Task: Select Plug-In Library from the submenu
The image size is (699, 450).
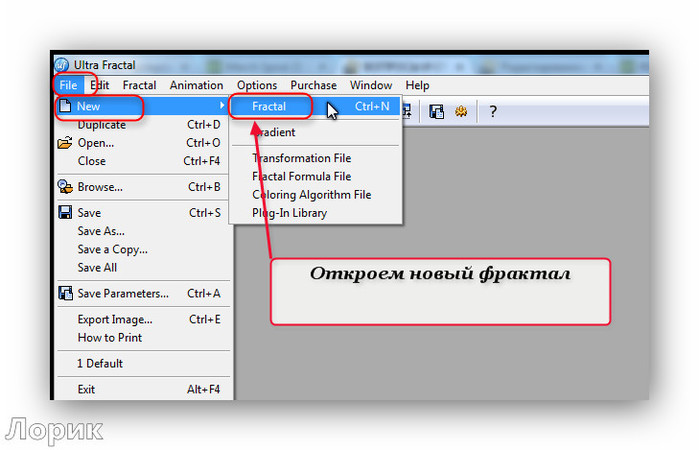Action: tap(289, 213)
